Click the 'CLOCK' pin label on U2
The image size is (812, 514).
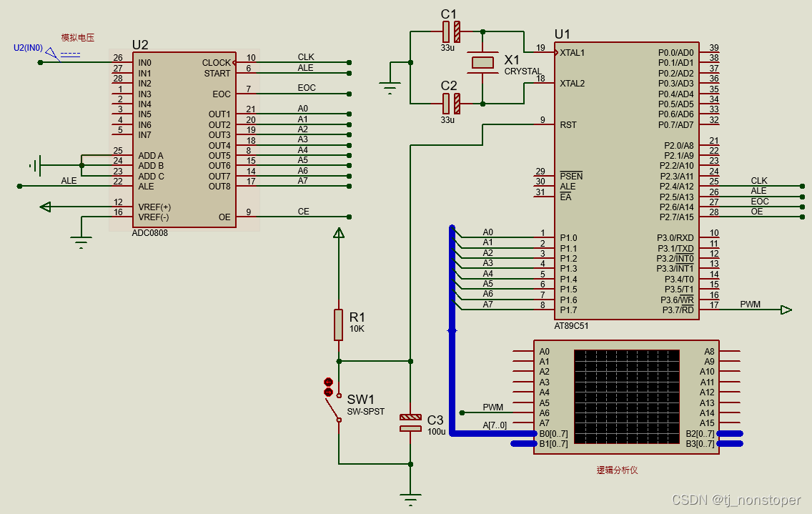click(216, 63)
